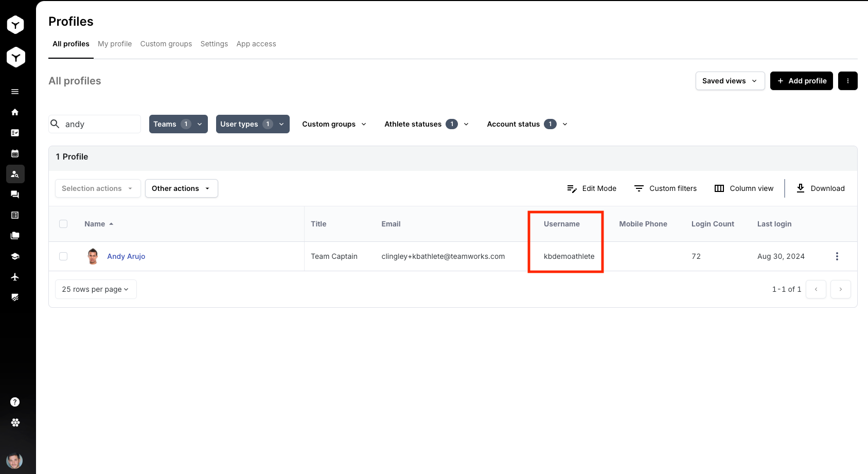This screenshot has width=868, height=474.
Task: Select the Profiles search icon in the sidebar
Action: pyautogui.click(x=15, y=174)
